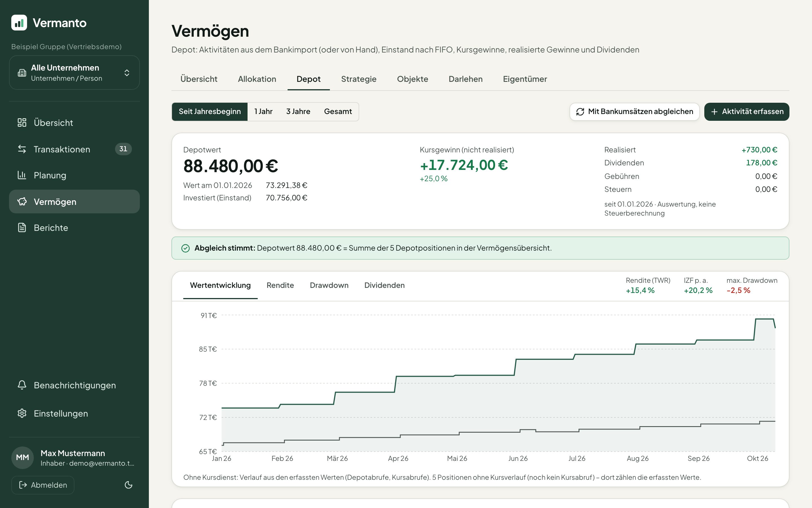Click the Depotwert 88.480,00 € value
This screenshot has height=508, width=812.
231,166
